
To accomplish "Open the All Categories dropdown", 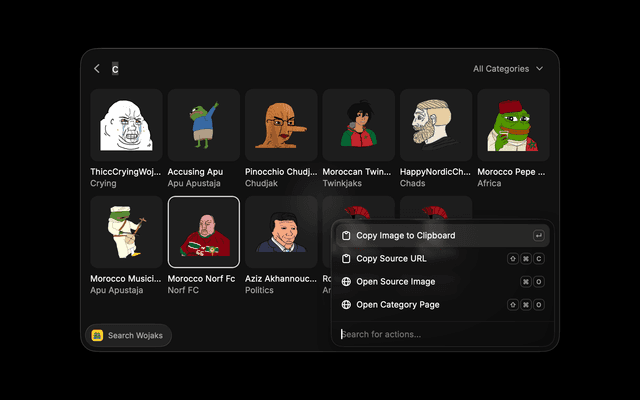I will 508,69.
